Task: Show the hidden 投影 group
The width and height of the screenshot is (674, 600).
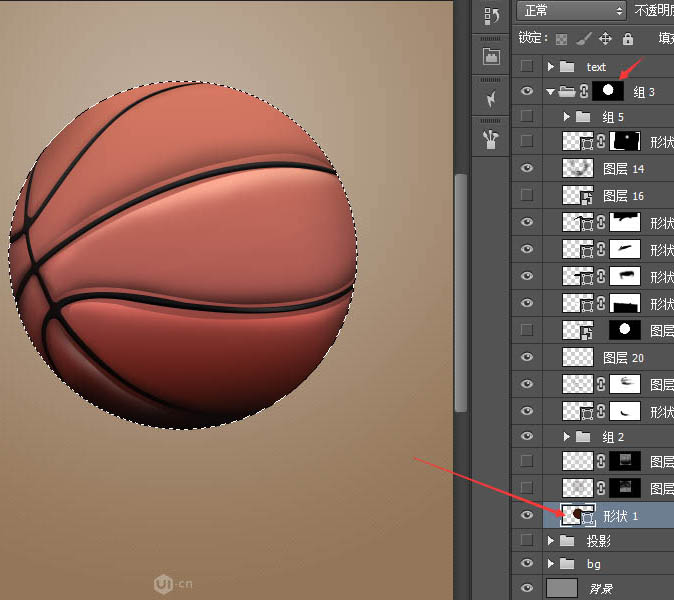Action: pos(527,541)
